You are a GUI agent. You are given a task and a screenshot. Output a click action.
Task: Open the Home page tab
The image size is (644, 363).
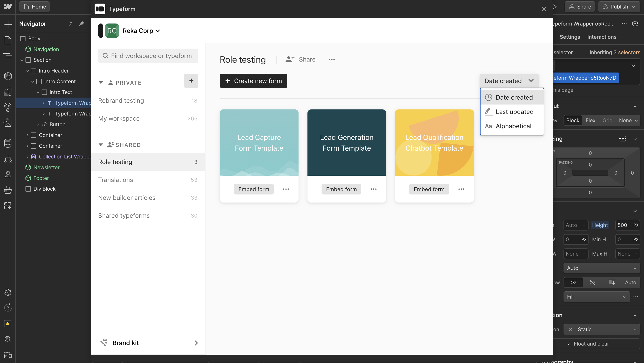(34, 7)
